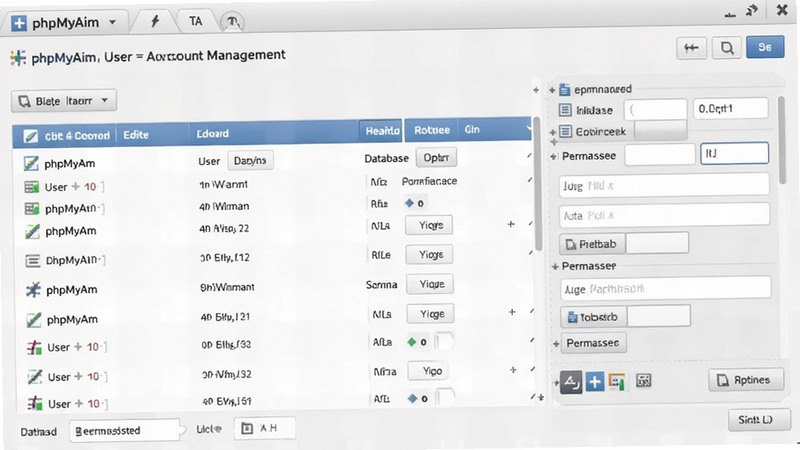Open the phpMyAim tab dropdown arrow
The image size is (800, 450).
112,22
